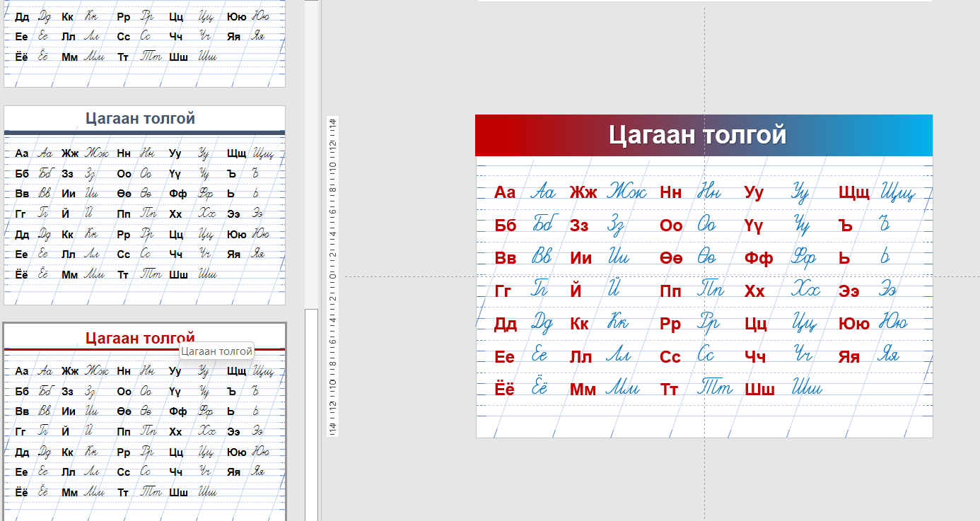
Task: Click blue cursive Юю on main slide
Action: click(x=894, y=322)
